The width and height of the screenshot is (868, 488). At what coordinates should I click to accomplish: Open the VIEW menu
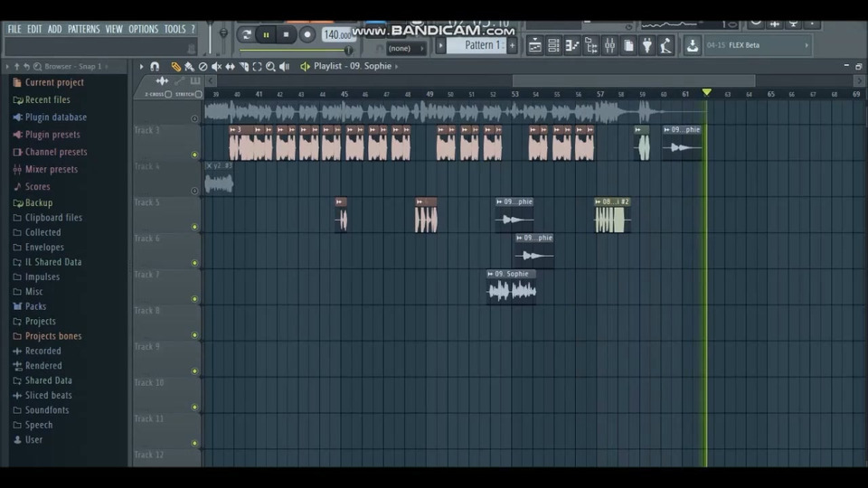point(114,29)
